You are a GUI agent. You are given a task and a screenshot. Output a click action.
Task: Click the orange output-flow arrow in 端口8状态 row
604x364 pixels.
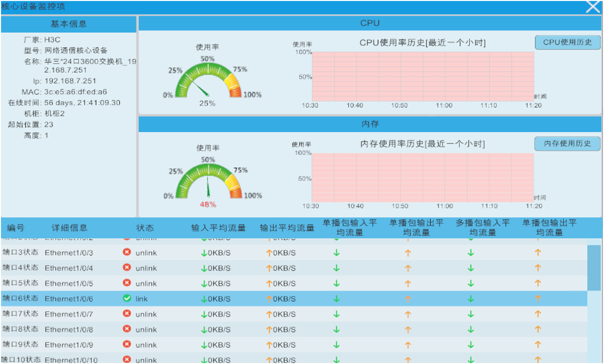tap(269, 330)
